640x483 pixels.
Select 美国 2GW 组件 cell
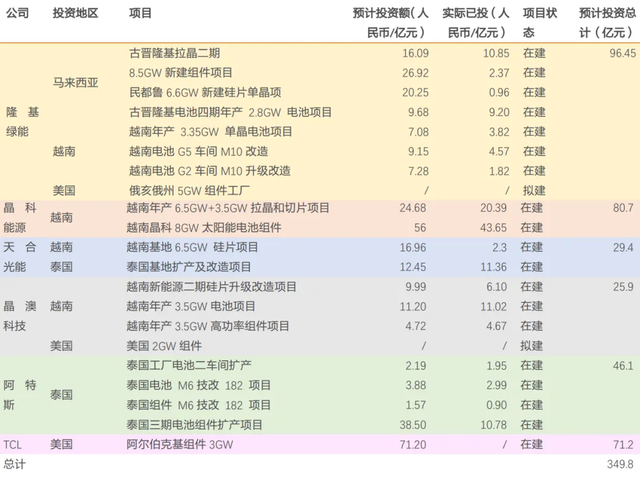pos(164,346)
